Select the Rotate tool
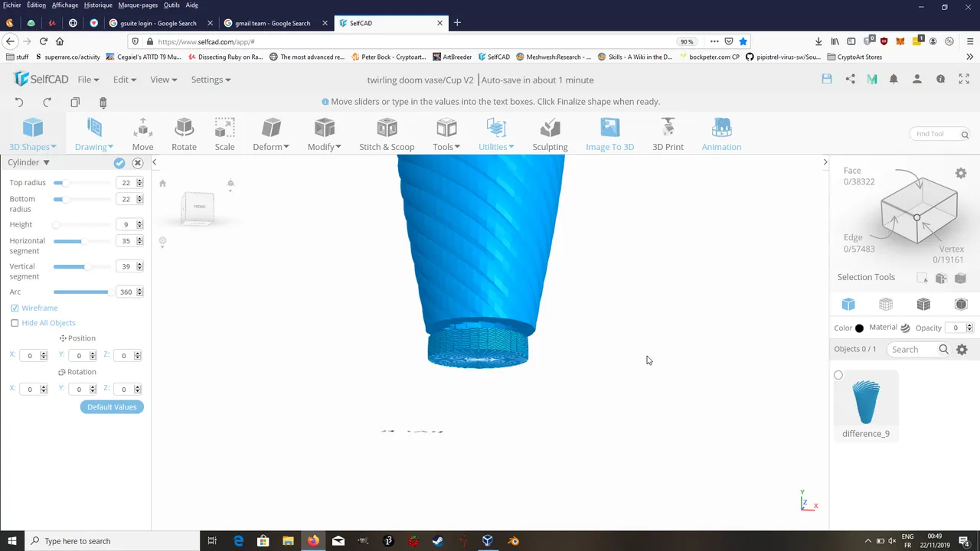 184,135
